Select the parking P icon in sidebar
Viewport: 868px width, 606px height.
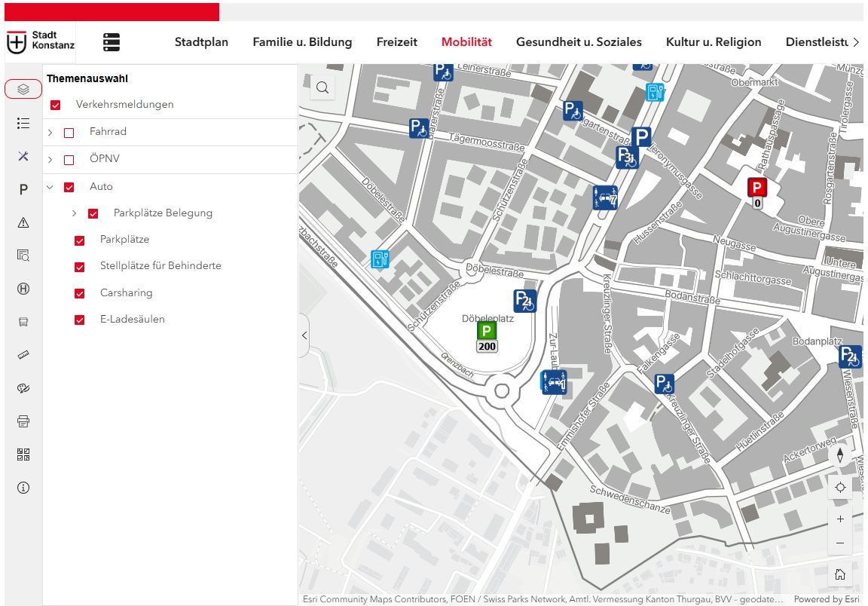pyautogui.click(x=23, y=189)
